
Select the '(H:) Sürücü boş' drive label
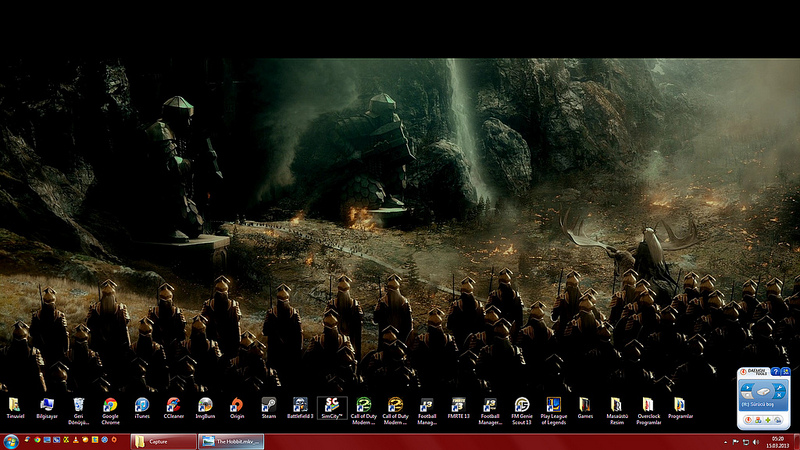[x=758, y=405]
